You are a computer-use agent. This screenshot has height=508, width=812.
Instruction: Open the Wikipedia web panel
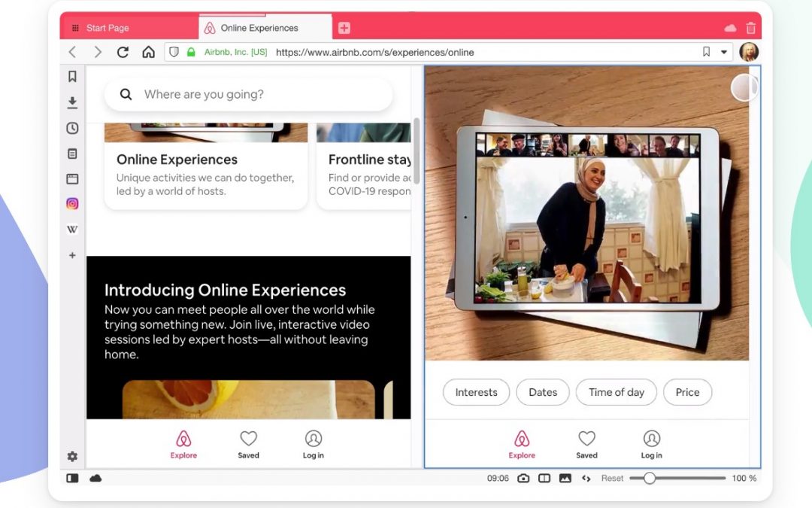72,229
